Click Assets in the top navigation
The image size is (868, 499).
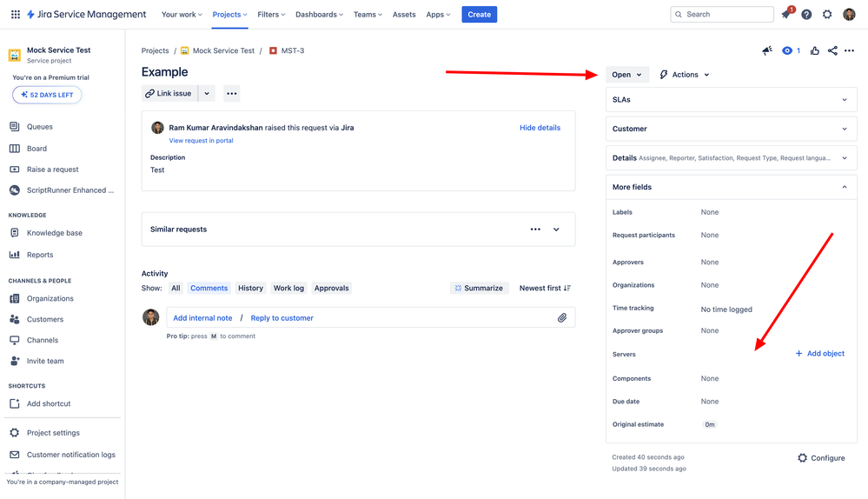pos(404,15)
